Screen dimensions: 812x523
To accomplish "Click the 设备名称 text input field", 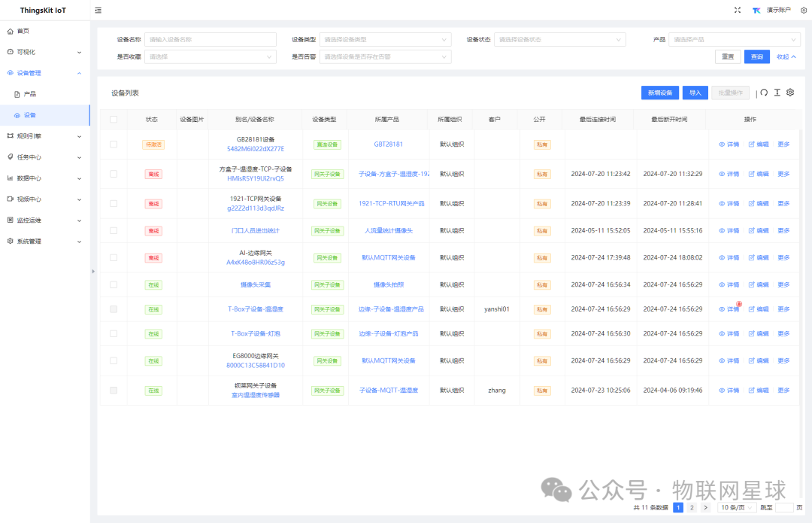I will tap(211, 39).
